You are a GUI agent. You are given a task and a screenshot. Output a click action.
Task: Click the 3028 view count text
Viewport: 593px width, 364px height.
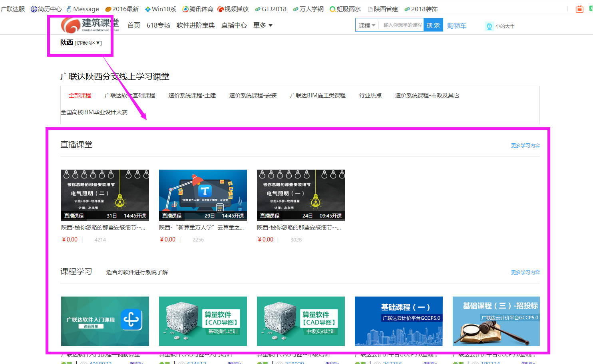[296, 240]
